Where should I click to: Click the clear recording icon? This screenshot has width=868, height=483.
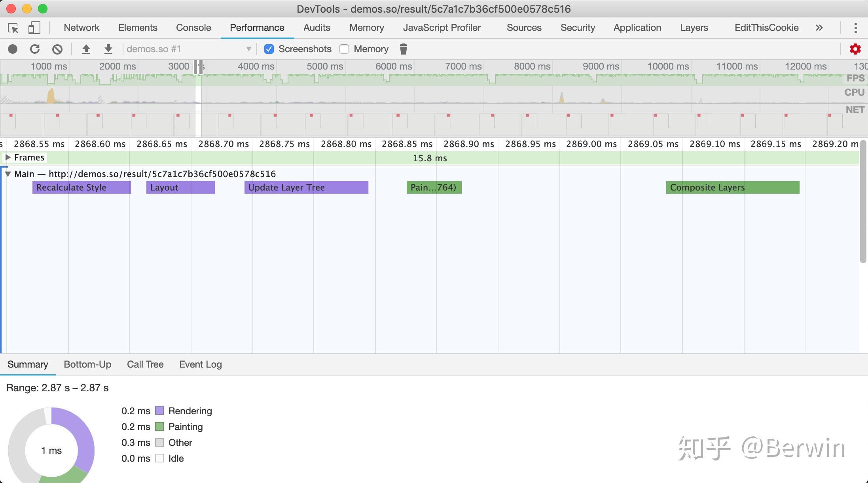[x=57, y=49]
